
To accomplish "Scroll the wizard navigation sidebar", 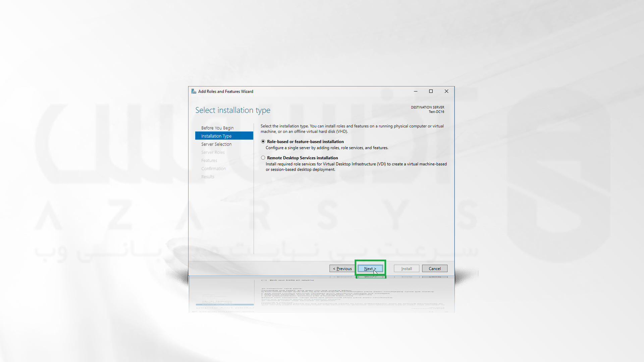I will coord(223,152).
